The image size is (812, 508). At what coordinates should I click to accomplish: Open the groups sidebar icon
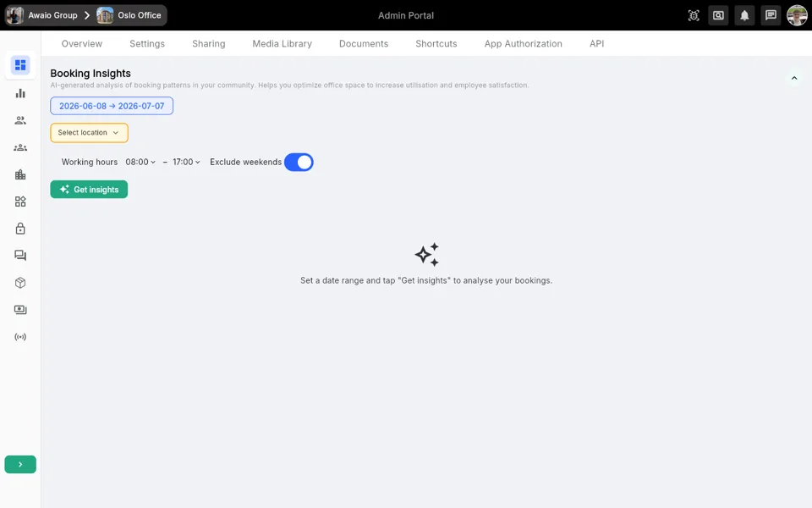tap(20, 147)
